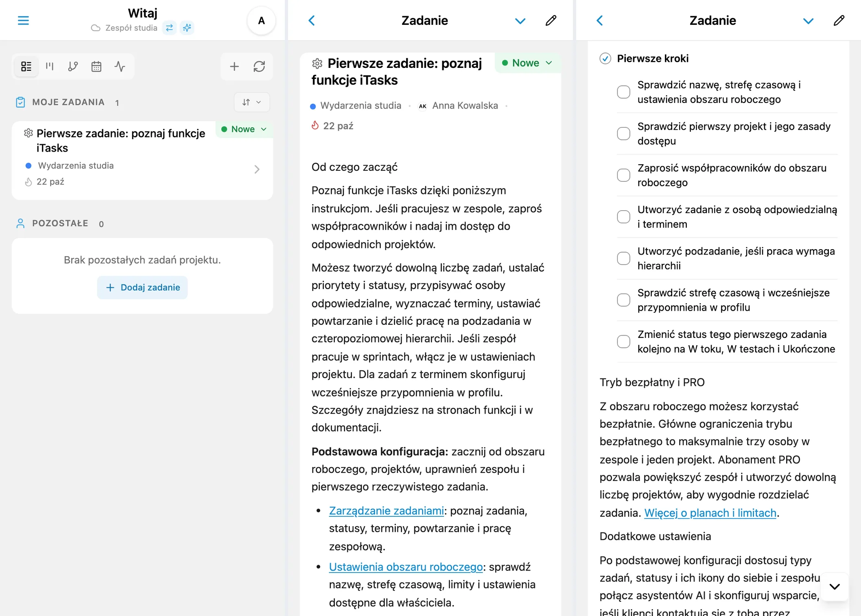The height and width of the screenshot is (616, 861).
Task: Toggle the Pierwsze kroki checklist circle
Action: click(605, 59)
